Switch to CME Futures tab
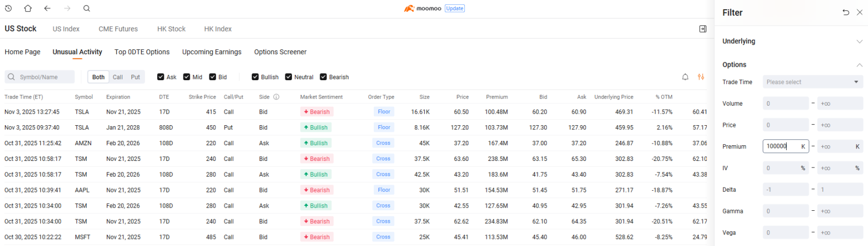Screen dimensions: 868x246 click(x=118, y=29)
